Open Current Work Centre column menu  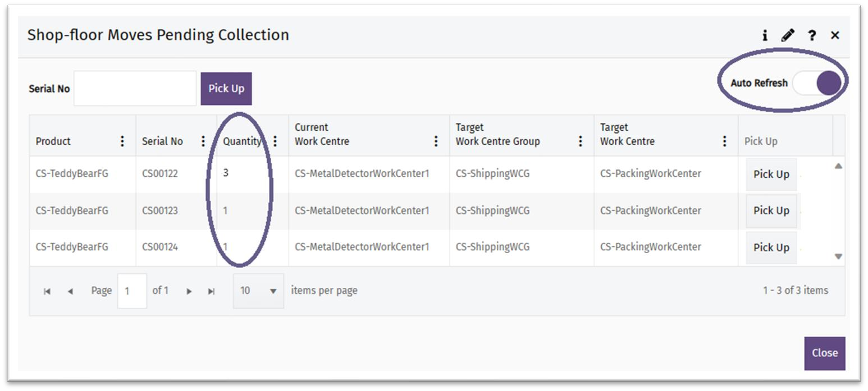point(436,141)
